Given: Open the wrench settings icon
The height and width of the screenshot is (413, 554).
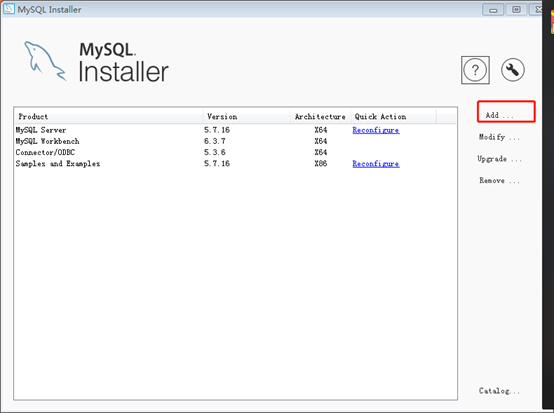Looking at the screenshot, I should pos(513,70).
